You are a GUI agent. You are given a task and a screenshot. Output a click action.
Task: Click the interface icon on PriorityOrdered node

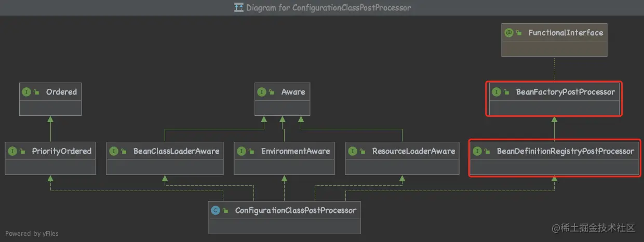click(13, 151)
